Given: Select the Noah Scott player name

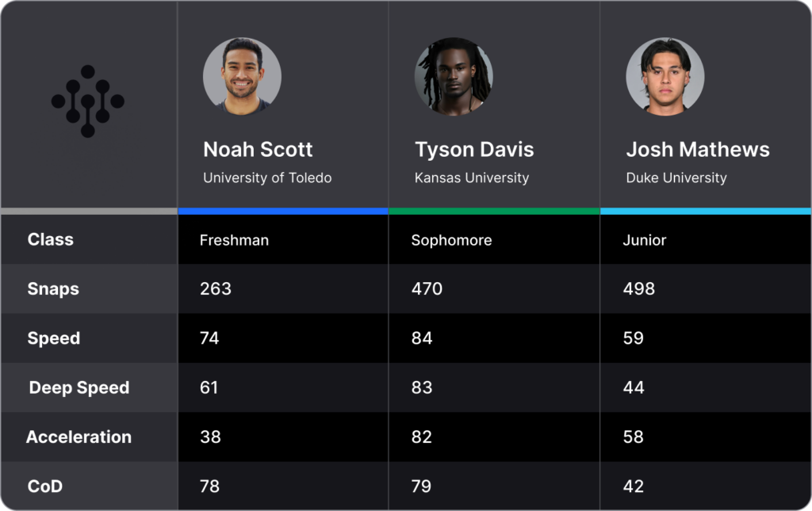Looking at the screenshot, I should click(x=258, y=150).
